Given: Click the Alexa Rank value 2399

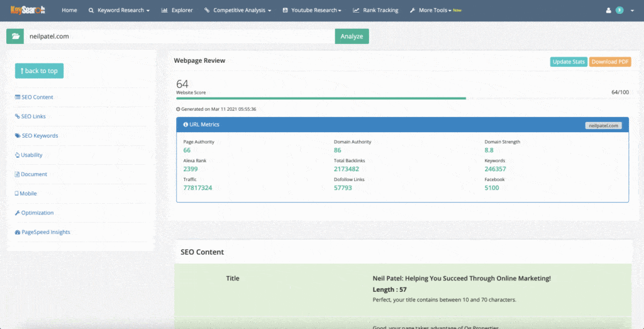Looking at the screenshot, I should coord(190,169).
